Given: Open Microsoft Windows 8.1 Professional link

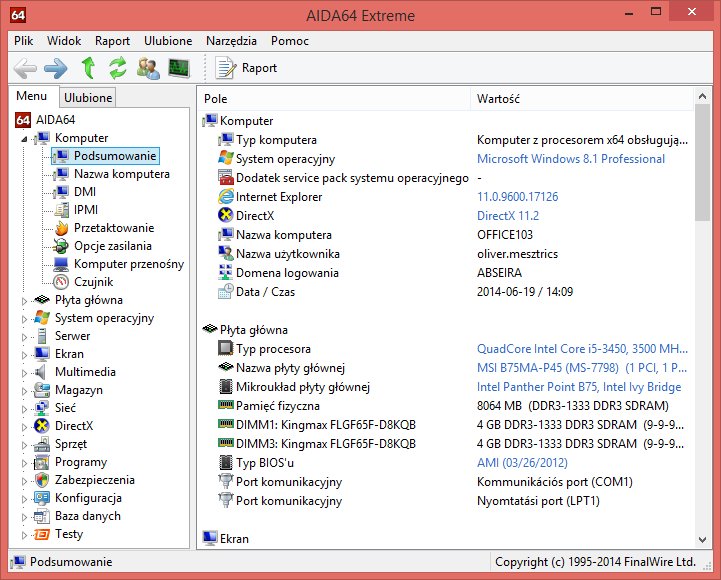Looking at the screenshot, I should coord(571,159).
